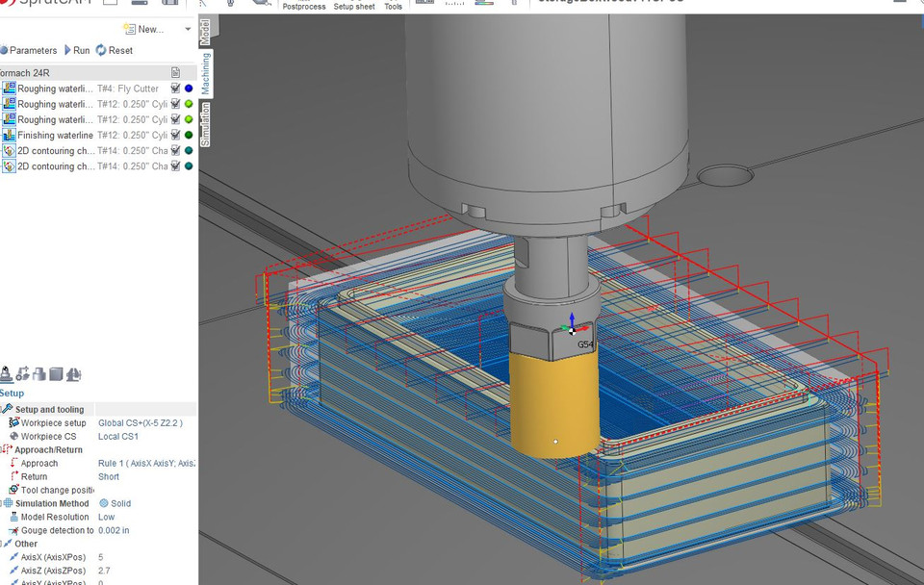Disable the last 2D contouring operation
Screen dimensions: 924x585
click(x=175, y=165)
